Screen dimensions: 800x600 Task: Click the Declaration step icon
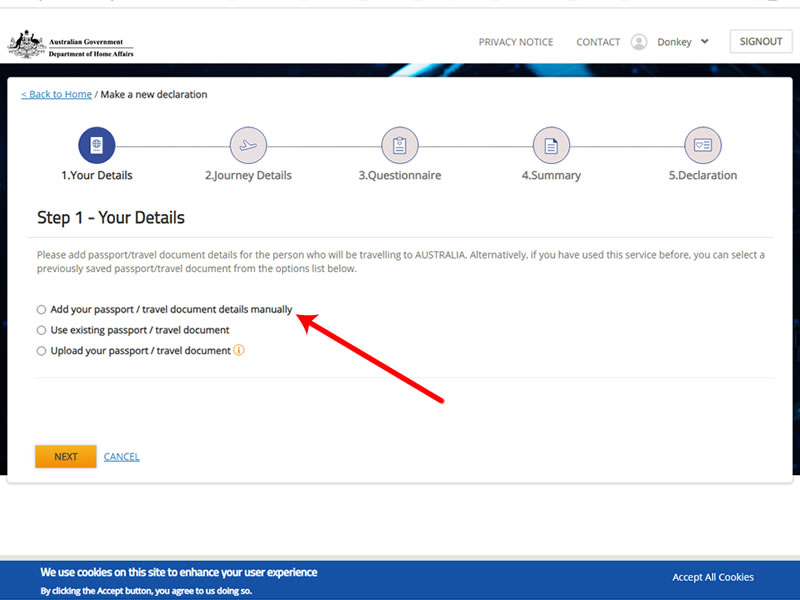[702, 145]
